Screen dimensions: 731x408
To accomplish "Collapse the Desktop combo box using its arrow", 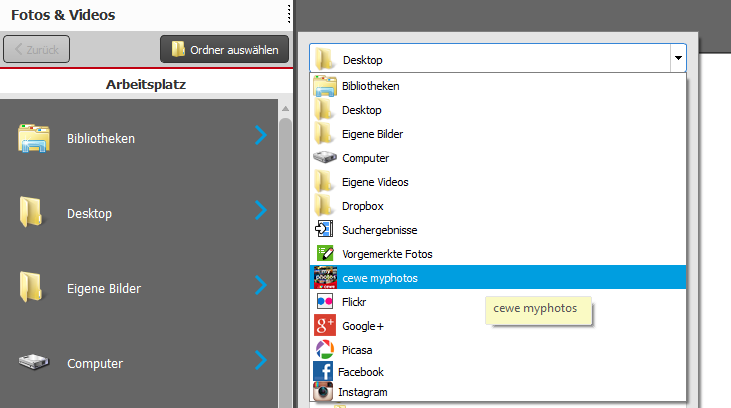I will point(678,58).
